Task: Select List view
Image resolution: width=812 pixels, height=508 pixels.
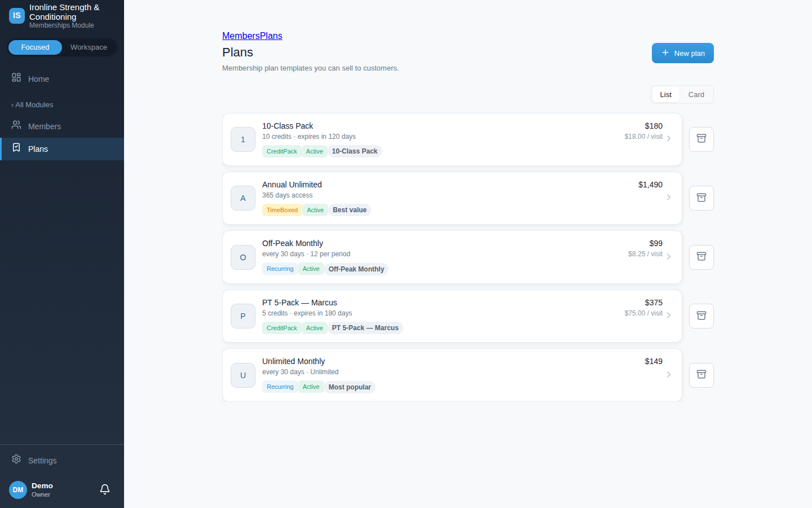Action: [x=665, y=95]
